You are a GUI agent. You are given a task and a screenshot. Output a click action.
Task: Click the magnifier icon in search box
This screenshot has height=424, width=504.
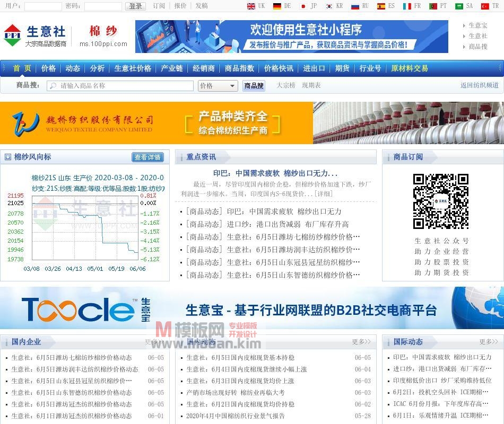[54, 86]
